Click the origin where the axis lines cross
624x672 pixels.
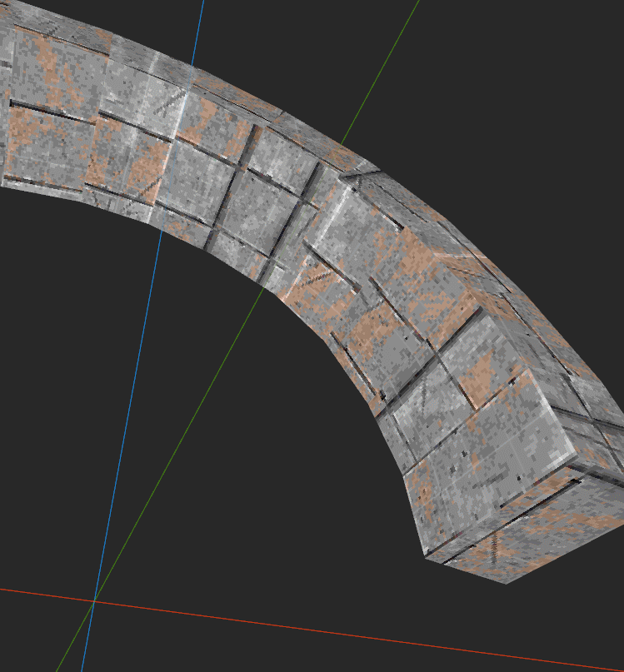[x=94, y=602]
